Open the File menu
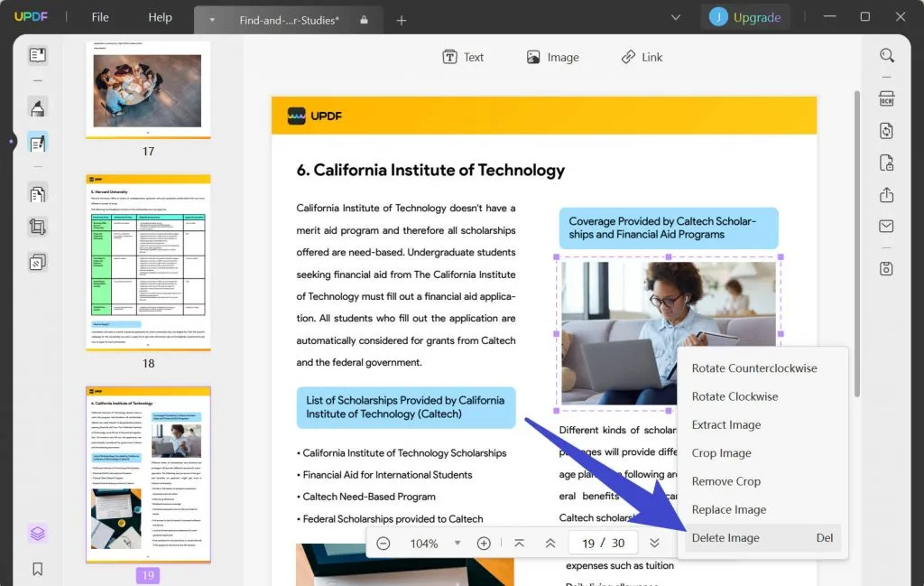Screen dimensions: 924x586 (x=100, y=17)
